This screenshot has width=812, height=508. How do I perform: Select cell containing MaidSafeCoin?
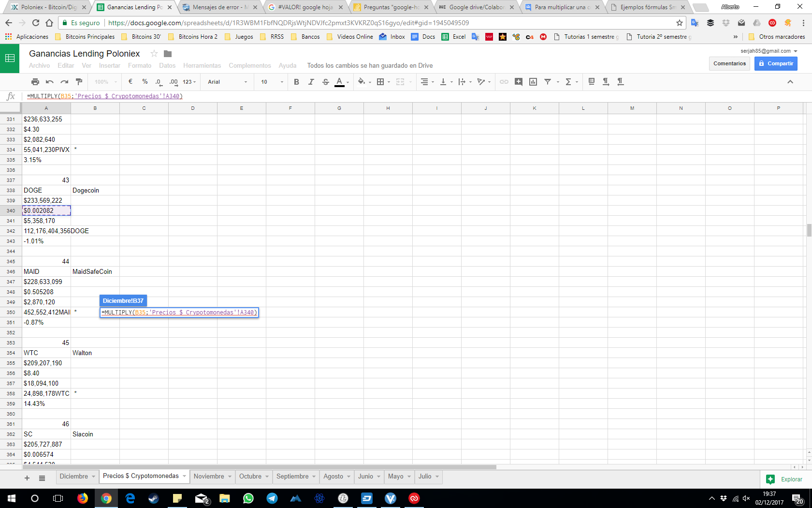pyautogui.click(x=95, y=271)
